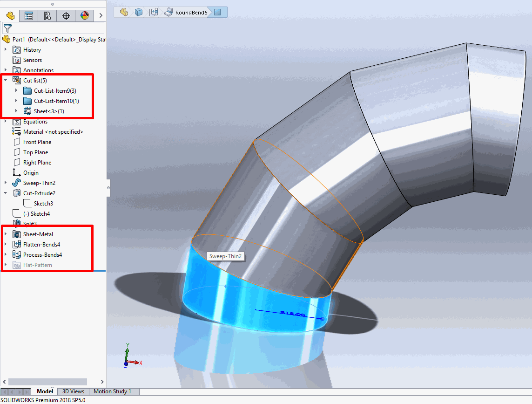This screenshot has height=404, width=532.
Task: Open the Motion Study 1 tab
Action: tap(112, 391)
